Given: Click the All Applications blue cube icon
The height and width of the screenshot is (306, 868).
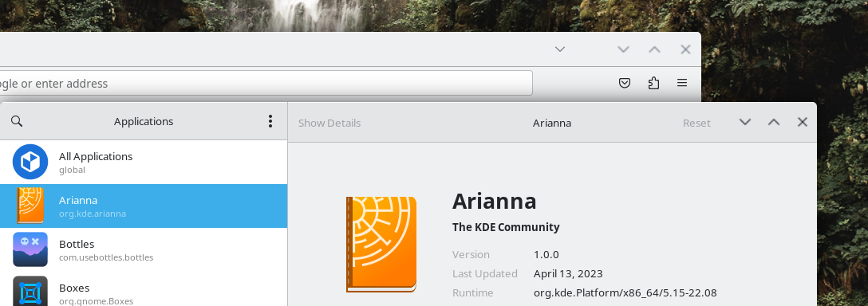Looking at the screenshot, I should (30, 162).
